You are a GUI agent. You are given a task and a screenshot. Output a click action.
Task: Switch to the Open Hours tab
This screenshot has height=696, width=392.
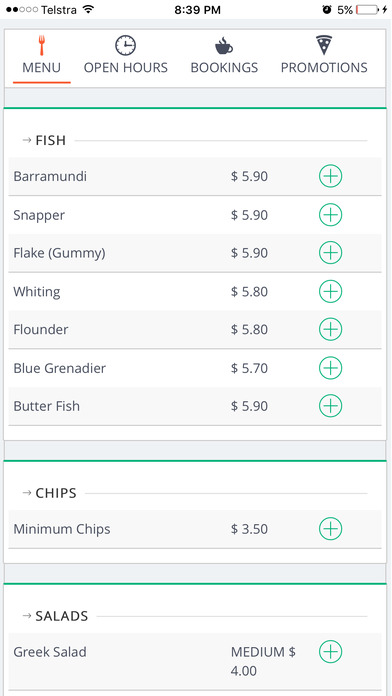(x=126, y=57)
